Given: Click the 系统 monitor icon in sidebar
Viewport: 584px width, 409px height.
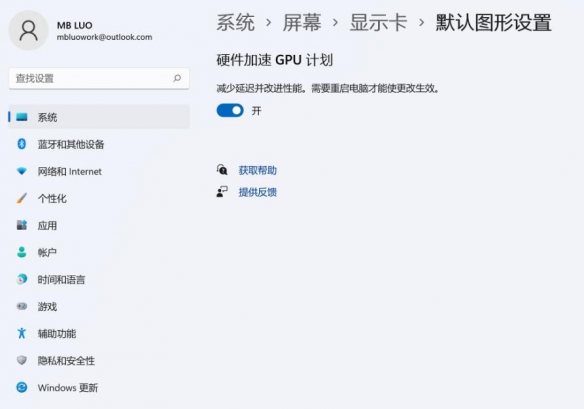Looking at the screenshot, I should pyautogui.click(x=22, y=117).
